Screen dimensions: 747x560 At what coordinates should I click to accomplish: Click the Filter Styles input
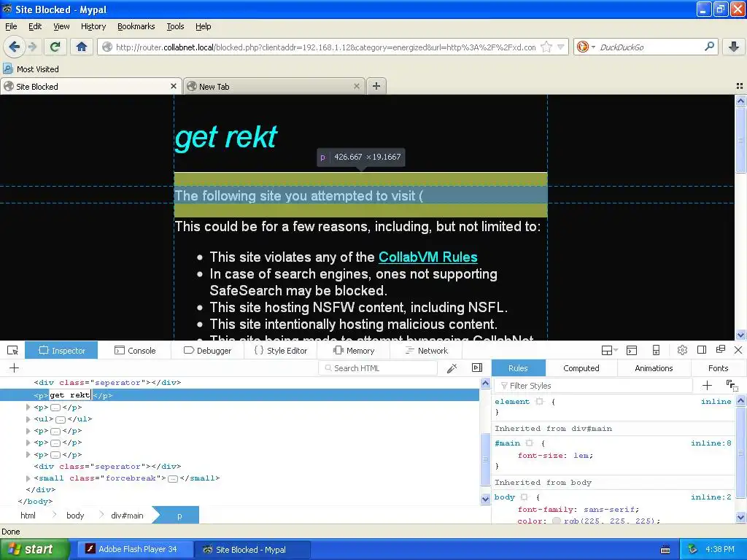pos(594,386)
